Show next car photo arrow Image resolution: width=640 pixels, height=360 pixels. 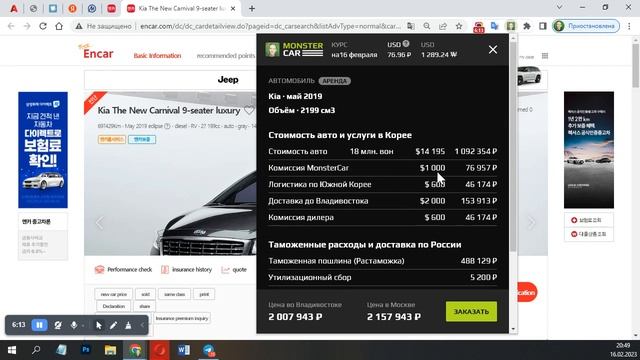(x=531, y=223)
